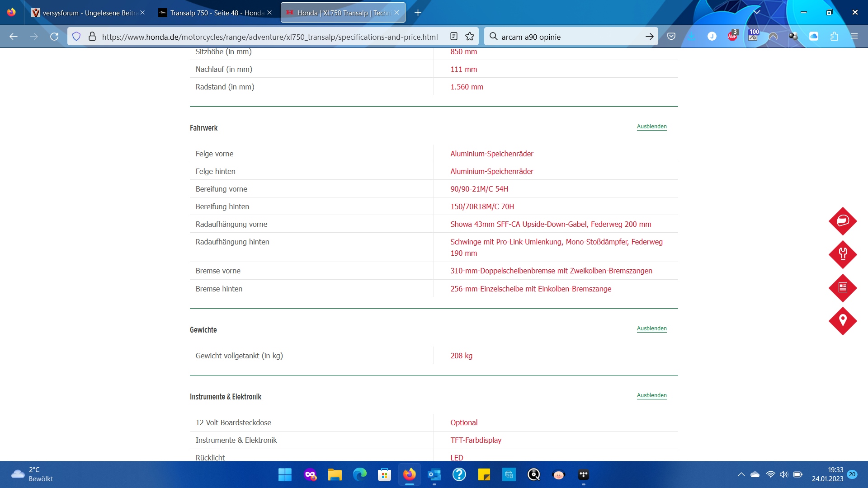Open the Firefox hamburger menu

(854, 37)
